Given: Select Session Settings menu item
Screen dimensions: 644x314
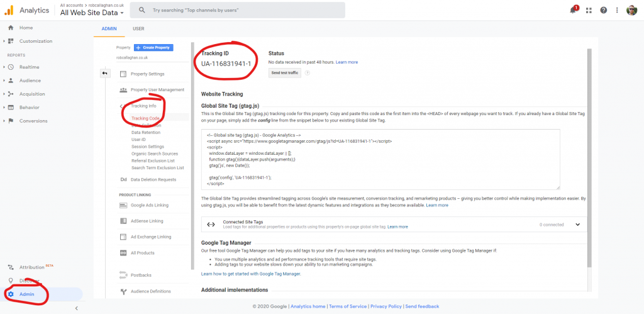Looking at the screenshot, I should tap(147, 147).
